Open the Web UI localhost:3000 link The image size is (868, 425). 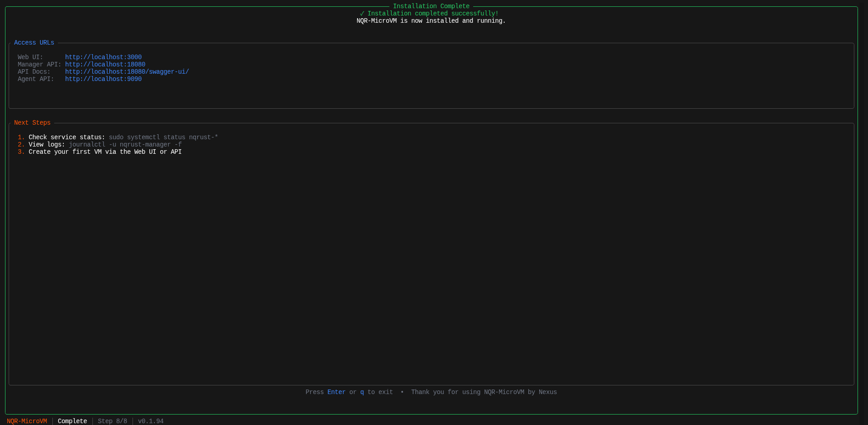click(103, 57)
